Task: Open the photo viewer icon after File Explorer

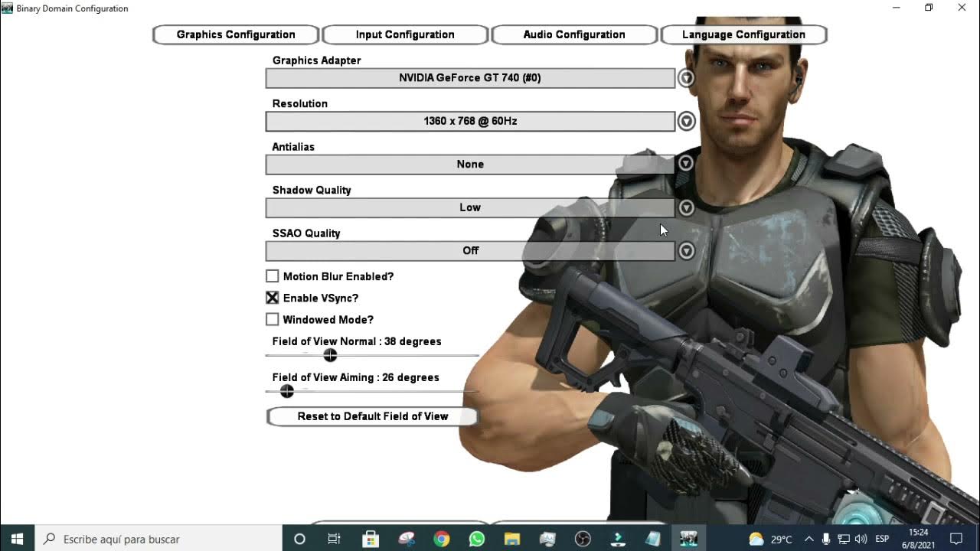Action: click(x=547, y=539)
